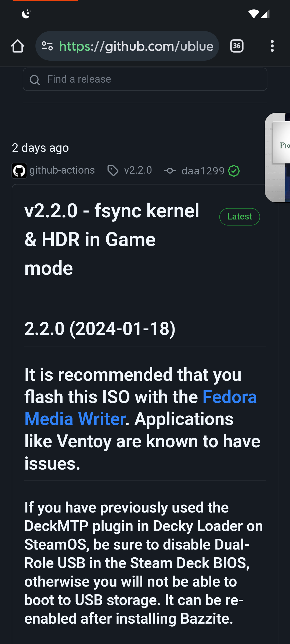Screen dimensions: 290x644
Task: Tap the night mode status bar icon
Action: click(x=26, y=14)
